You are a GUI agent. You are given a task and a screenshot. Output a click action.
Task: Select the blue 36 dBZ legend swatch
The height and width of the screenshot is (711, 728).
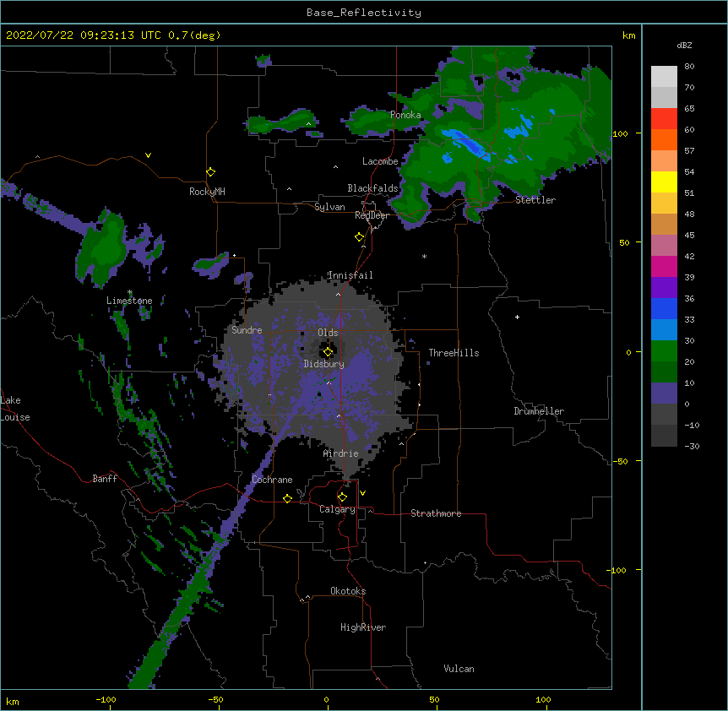(x=664, y=308)
